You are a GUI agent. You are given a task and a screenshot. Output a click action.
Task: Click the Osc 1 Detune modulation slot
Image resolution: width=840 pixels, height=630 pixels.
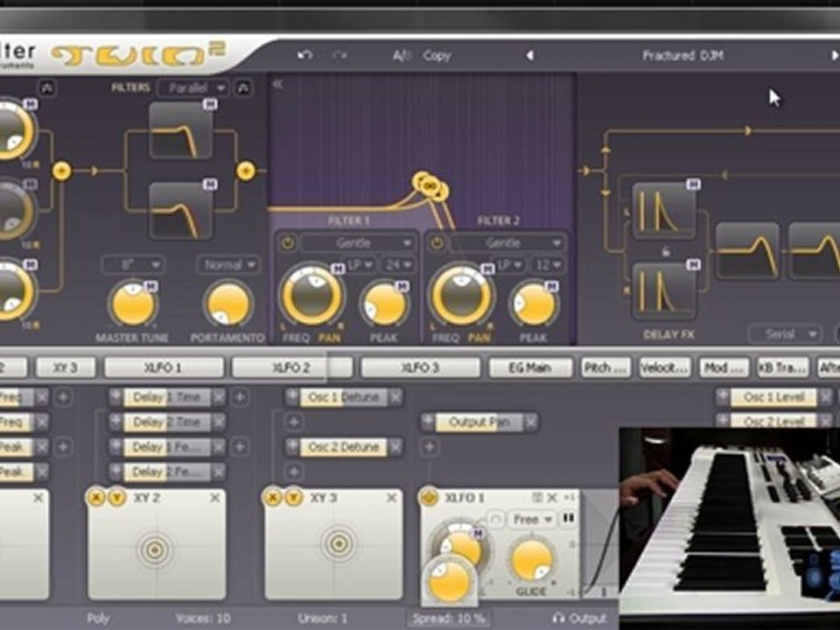click(x=343, y=397)
